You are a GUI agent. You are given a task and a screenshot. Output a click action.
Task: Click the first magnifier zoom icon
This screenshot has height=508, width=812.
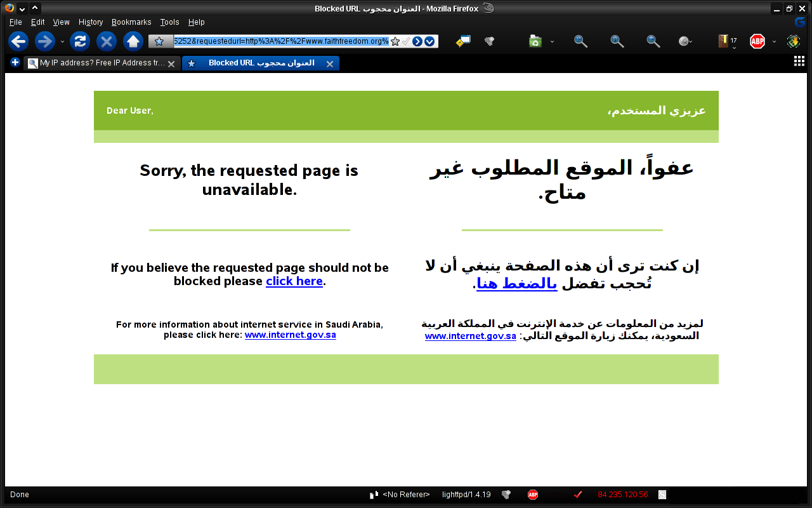click(580, 41)
